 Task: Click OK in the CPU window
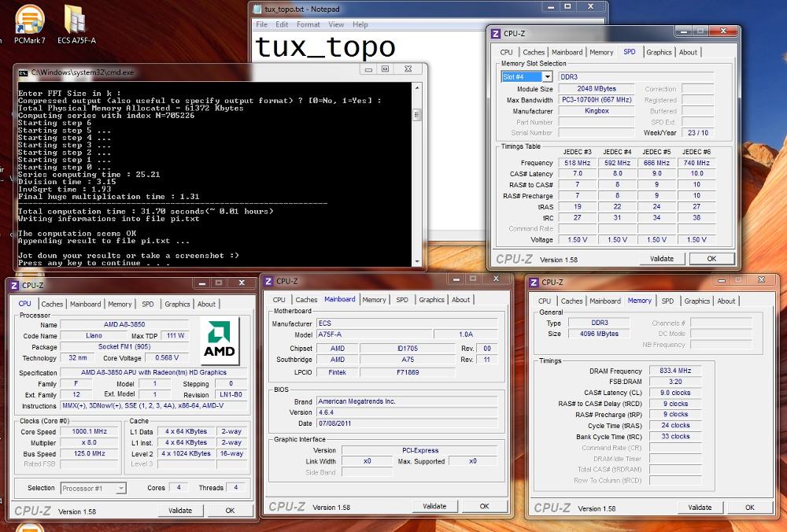coord(230,511)
